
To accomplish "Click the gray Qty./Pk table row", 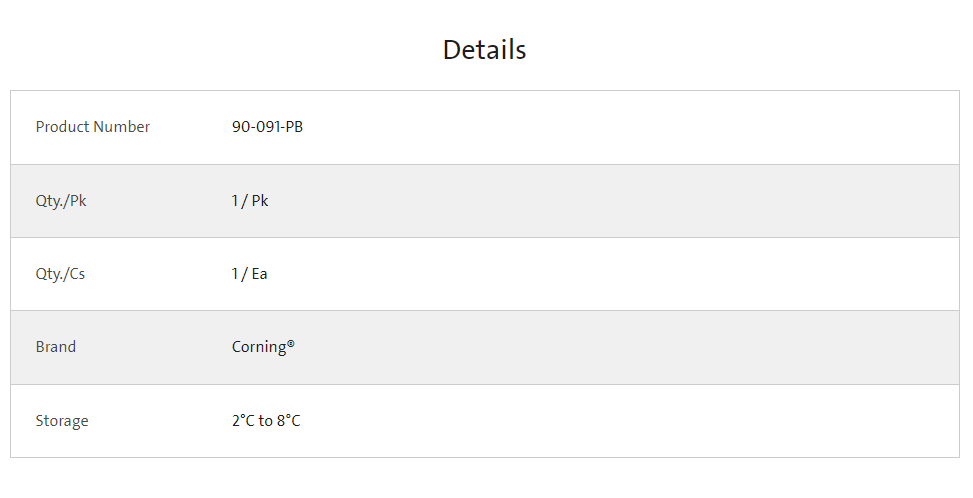I will [485, 201].
